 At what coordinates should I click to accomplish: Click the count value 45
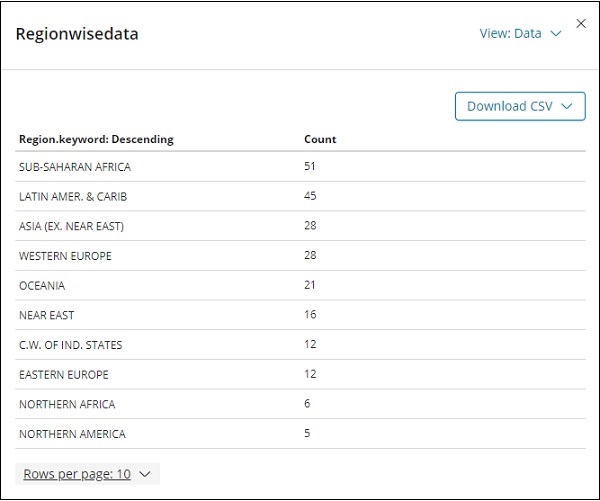tap(310, 196)
